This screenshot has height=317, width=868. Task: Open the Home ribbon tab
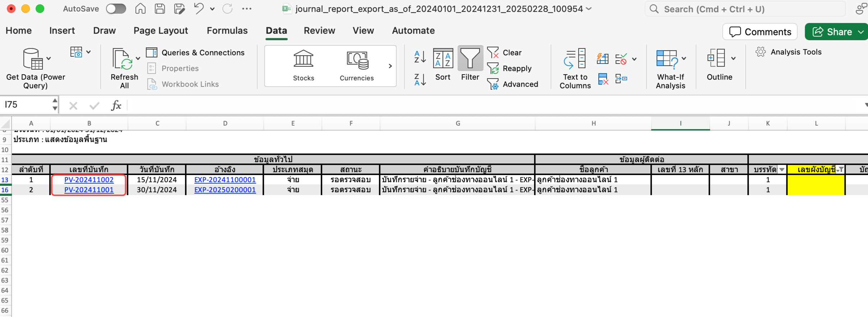19,31
